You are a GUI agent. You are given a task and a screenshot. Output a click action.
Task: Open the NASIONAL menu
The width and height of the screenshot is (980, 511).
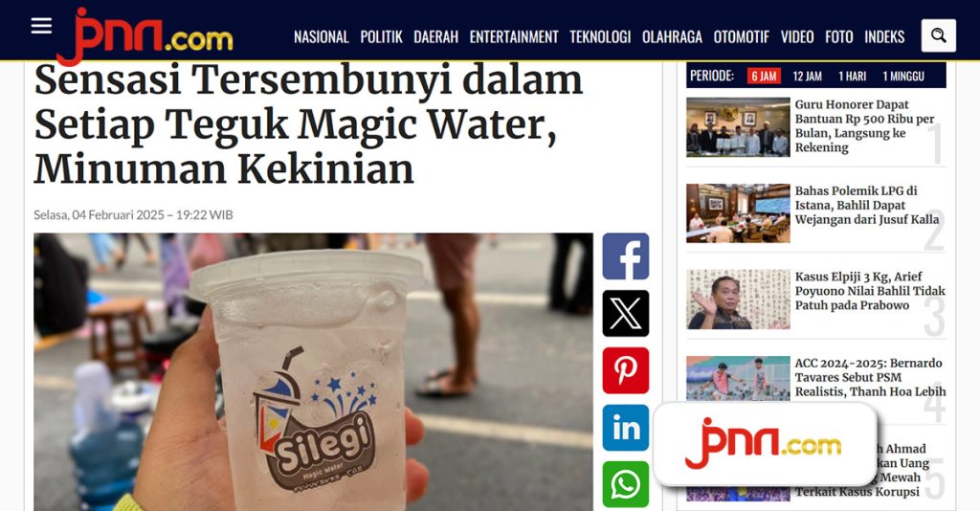point(322,37)
